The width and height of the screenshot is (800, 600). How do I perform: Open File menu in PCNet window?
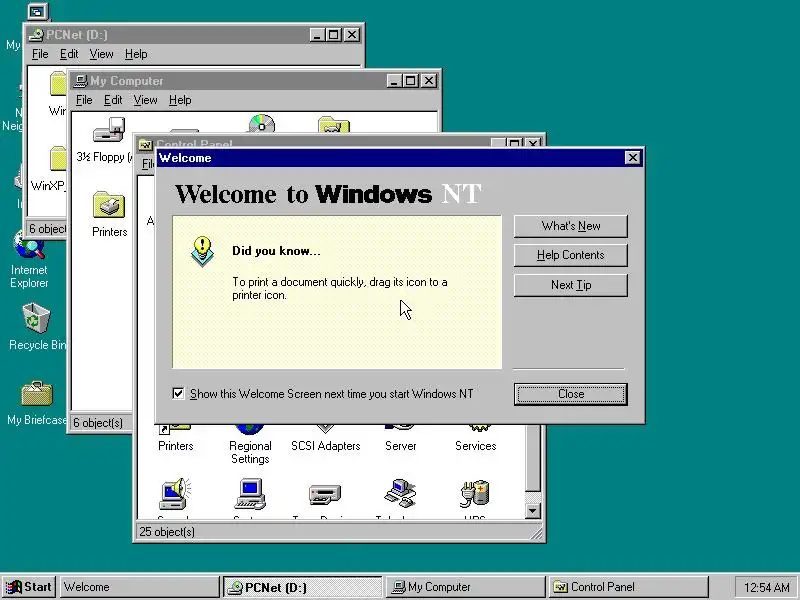[40, 54]
